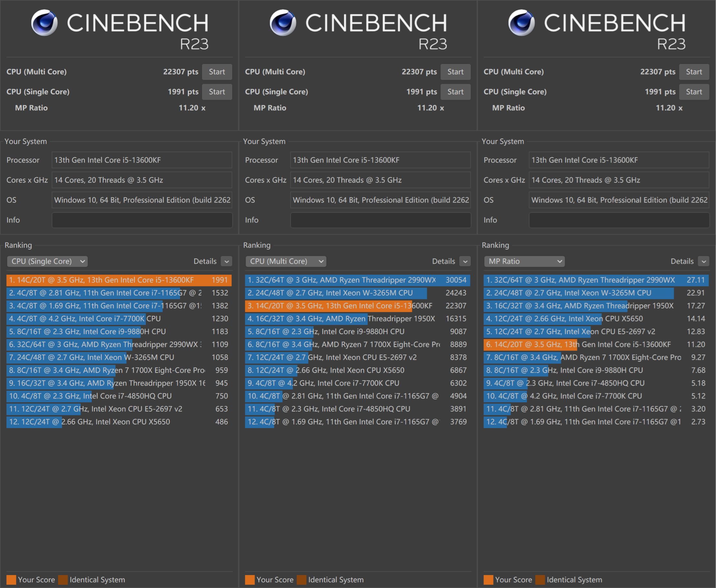Select i9-9880H row scoring 1183
The image size is (716, 588).
point(119,332)
